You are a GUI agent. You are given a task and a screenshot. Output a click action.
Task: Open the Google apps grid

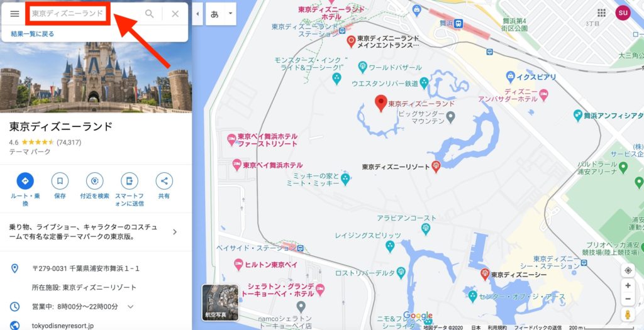point(602,13)
